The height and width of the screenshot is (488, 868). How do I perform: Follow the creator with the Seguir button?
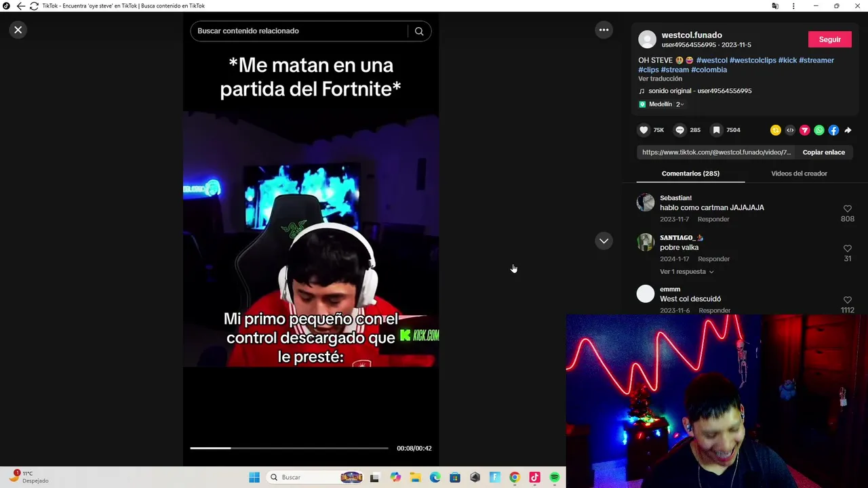pyautogui.click(x=829, y=39)
